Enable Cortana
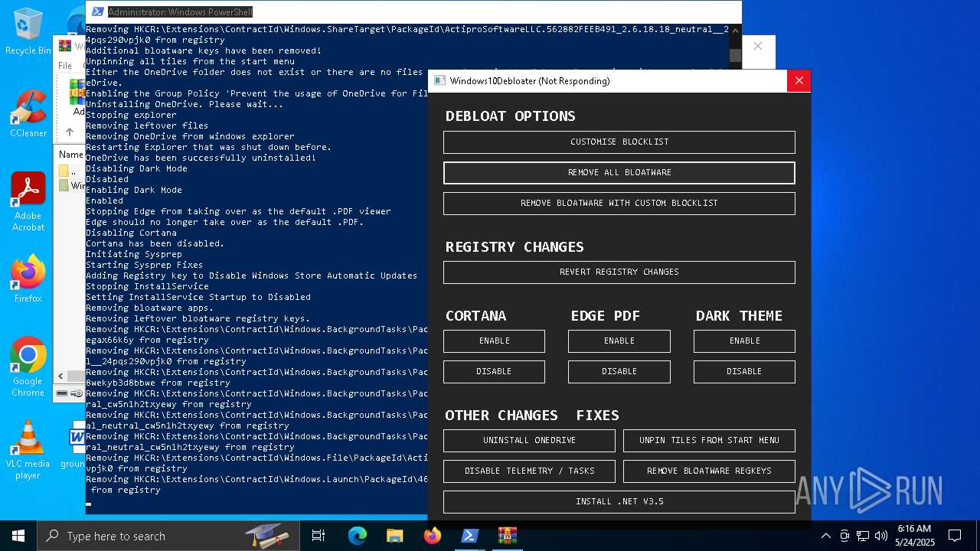Image resolution: width=980 pixels, height=551 pixels. (x=494, y=341)
